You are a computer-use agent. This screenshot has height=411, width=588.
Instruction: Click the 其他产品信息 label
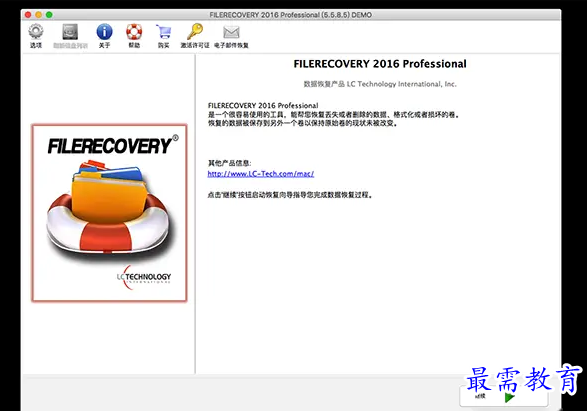(x=230, y=163)
